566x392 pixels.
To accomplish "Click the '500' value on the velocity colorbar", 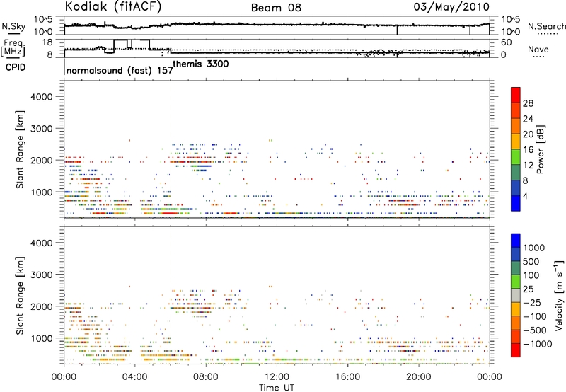I will [x=531, y=261].
